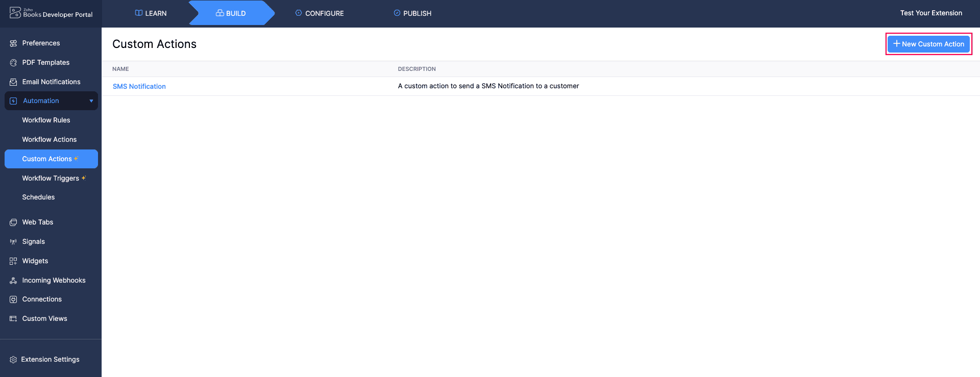Switch to the LEARN tab
Viewport: 980px width, 377px height.
pos(151,13)
